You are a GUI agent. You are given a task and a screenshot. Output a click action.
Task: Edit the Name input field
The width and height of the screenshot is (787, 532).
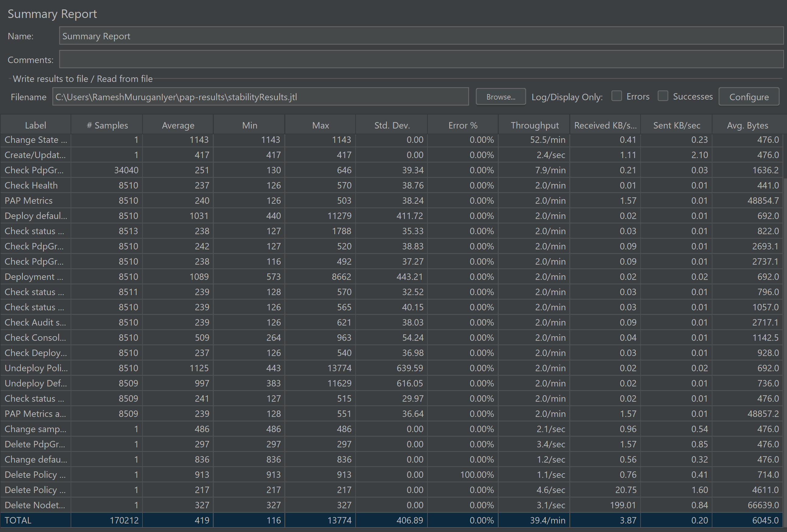[x=421, y=36]
